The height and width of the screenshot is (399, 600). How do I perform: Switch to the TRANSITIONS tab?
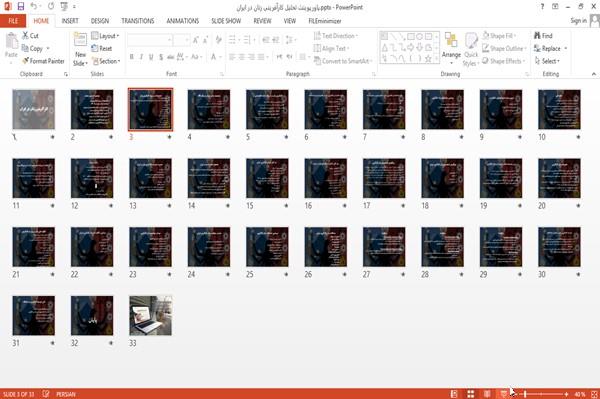click(138, 21)
